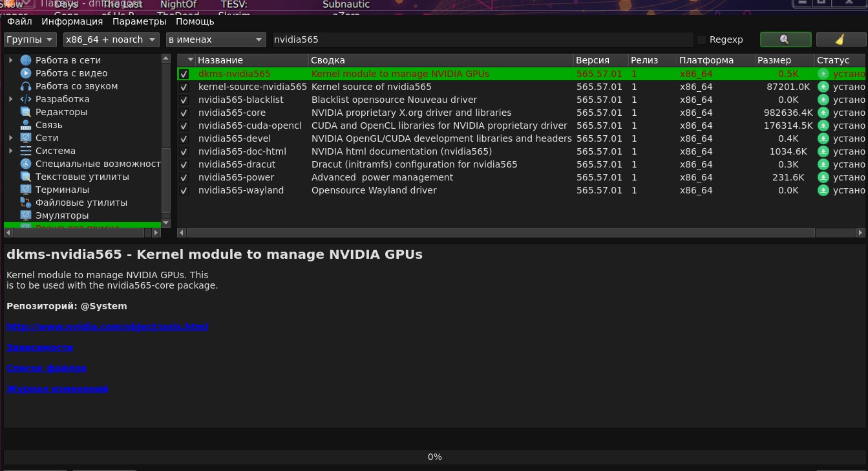This screenshot has width=868, height=471.
Task: Click the status icon of nvidia565-power
Action: pyautogui.click(x=823, y=177)
